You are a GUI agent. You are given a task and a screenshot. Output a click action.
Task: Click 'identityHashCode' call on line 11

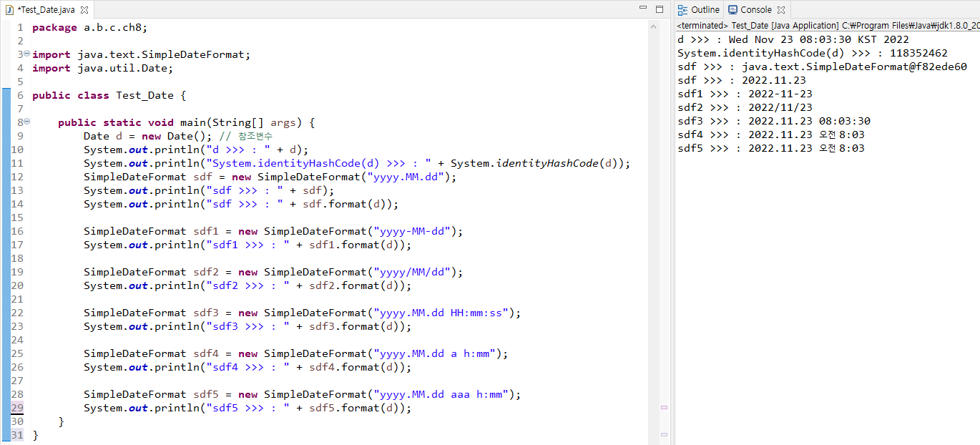pyautogui.click(x=547, y=163)
